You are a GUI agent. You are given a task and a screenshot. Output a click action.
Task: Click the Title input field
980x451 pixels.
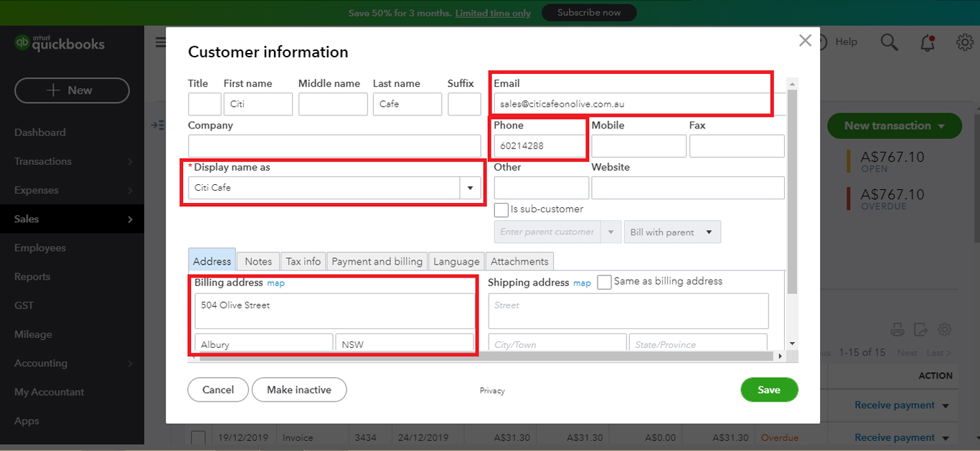pyautogui.click(x=204, y=104)
